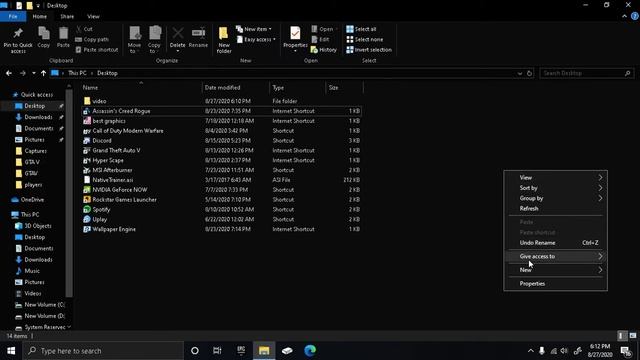Click Select none in ribbon
The image size is (640, 360).
point(364,39)
